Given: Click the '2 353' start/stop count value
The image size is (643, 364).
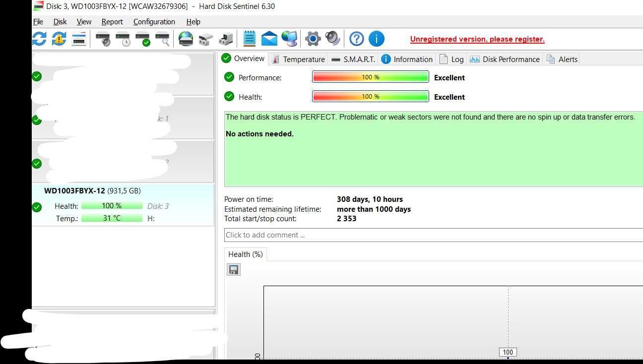Looking at the screenshot, I should click(x=346, y=219).
